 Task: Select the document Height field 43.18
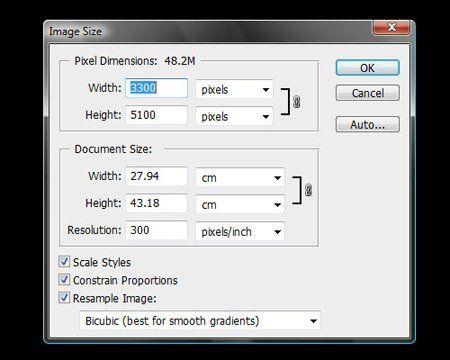(157, 203)
